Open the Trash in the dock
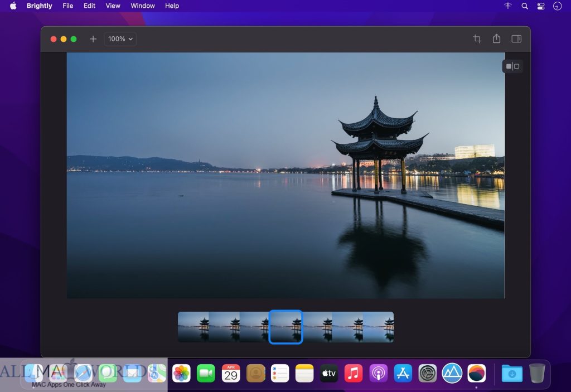Image resolution: width=571 pixels, height=392 pixels. [537, 374]
